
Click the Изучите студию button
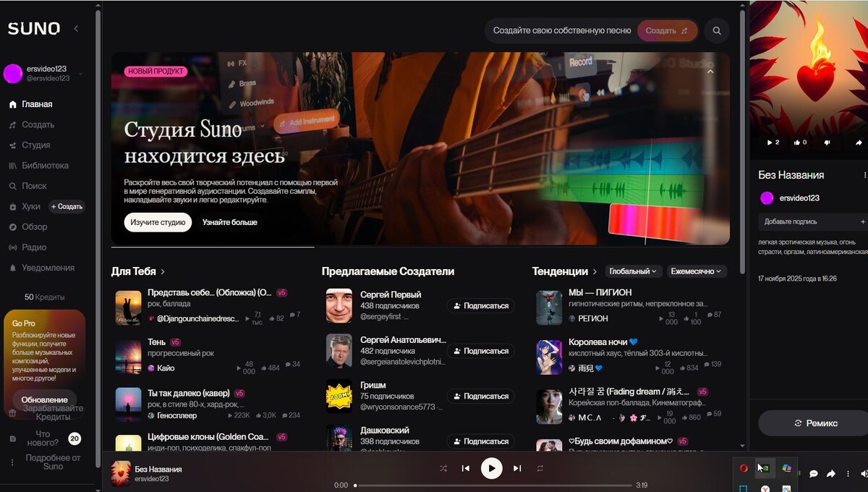(x=158, y=222)
